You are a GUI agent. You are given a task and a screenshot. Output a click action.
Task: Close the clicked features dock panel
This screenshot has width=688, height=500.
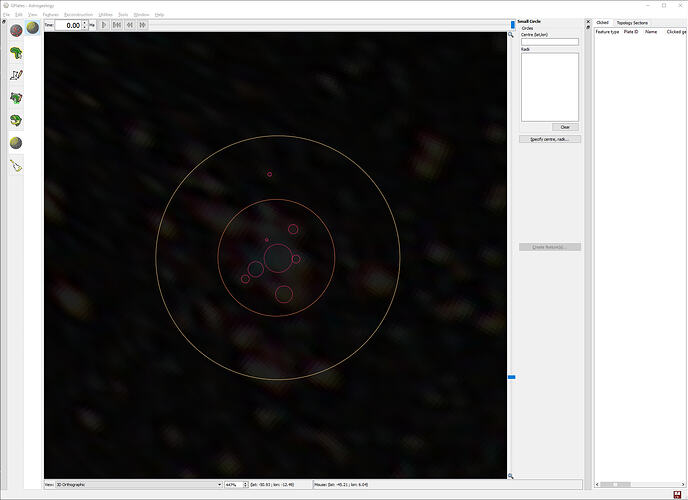click(588, 21)
